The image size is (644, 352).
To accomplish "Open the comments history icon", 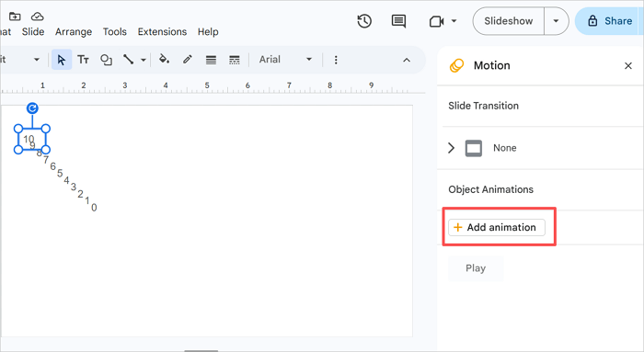I will pos(398,21).
